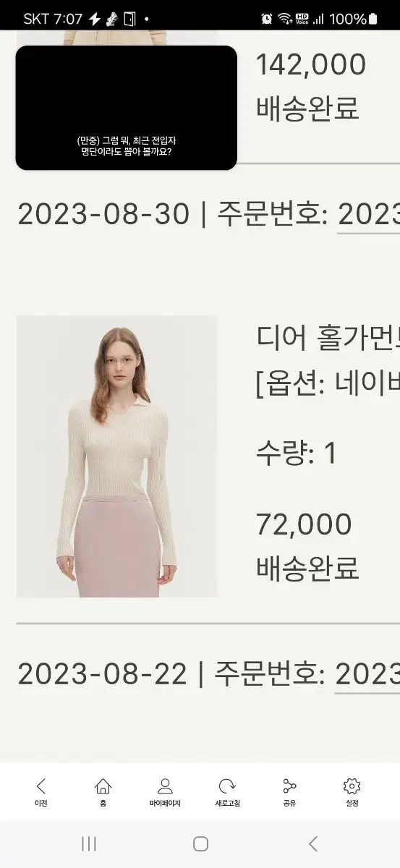The width and height of the screenshot is (400, 868).
Task: Tap 배송완료 status of 142,000 item
Action: 307,109
